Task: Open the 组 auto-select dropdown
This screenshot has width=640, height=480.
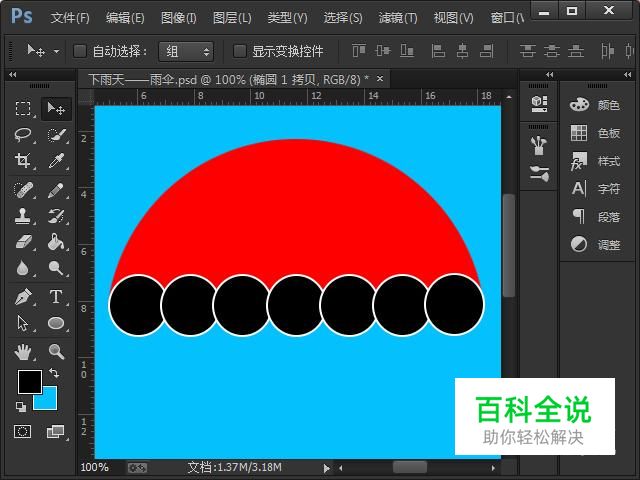Action: point(186,51)
